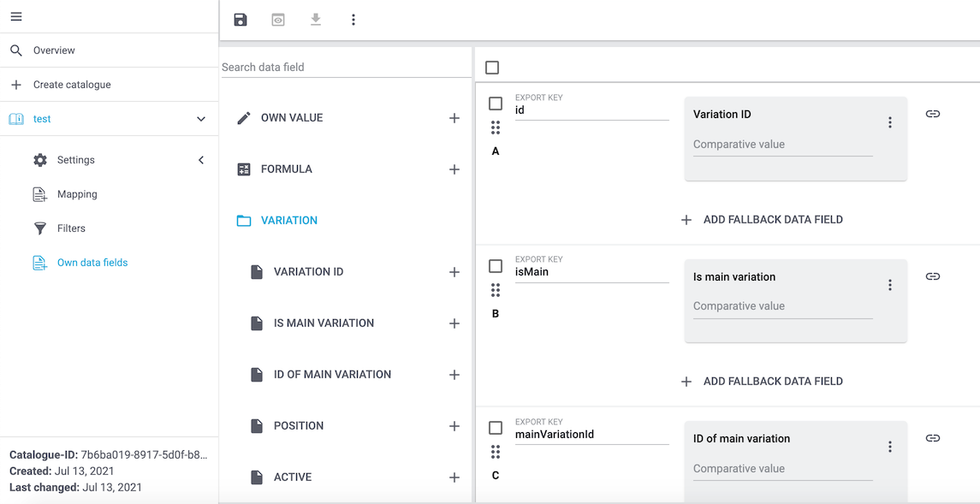The height and width of the screenshot is (504, 980).
Task: Click the save disk icon
Action: [x=241, y=20]
